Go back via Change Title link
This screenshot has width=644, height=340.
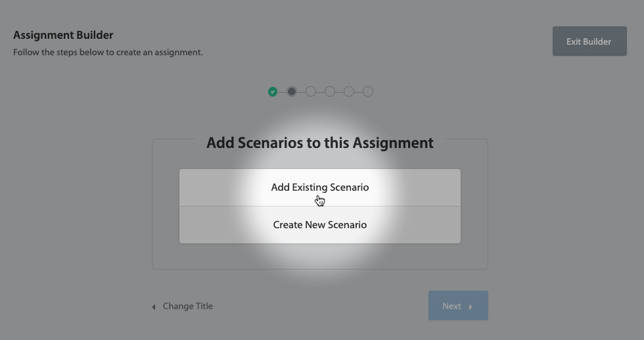[x=187, y=306]
